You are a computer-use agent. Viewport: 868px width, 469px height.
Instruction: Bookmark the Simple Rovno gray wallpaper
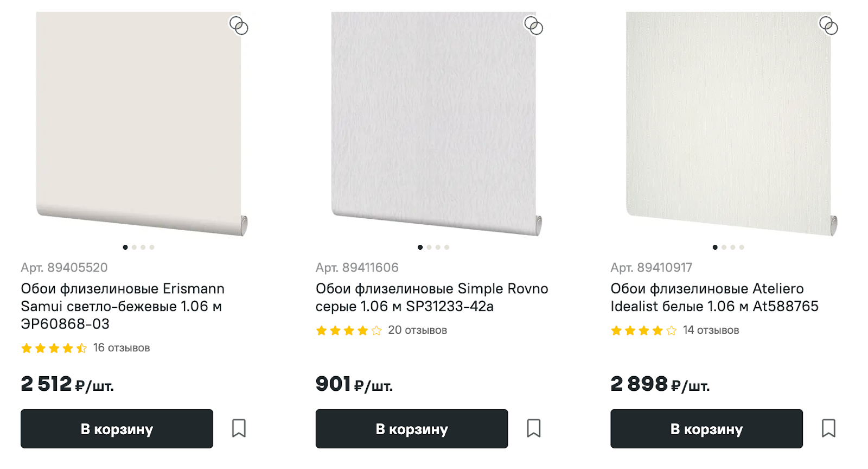pos(534,428)
